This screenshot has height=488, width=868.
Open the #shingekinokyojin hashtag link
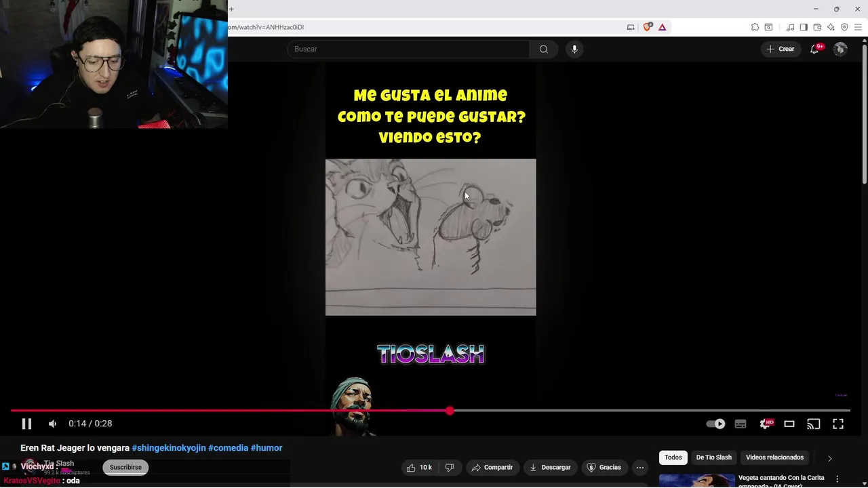(169, 448)
